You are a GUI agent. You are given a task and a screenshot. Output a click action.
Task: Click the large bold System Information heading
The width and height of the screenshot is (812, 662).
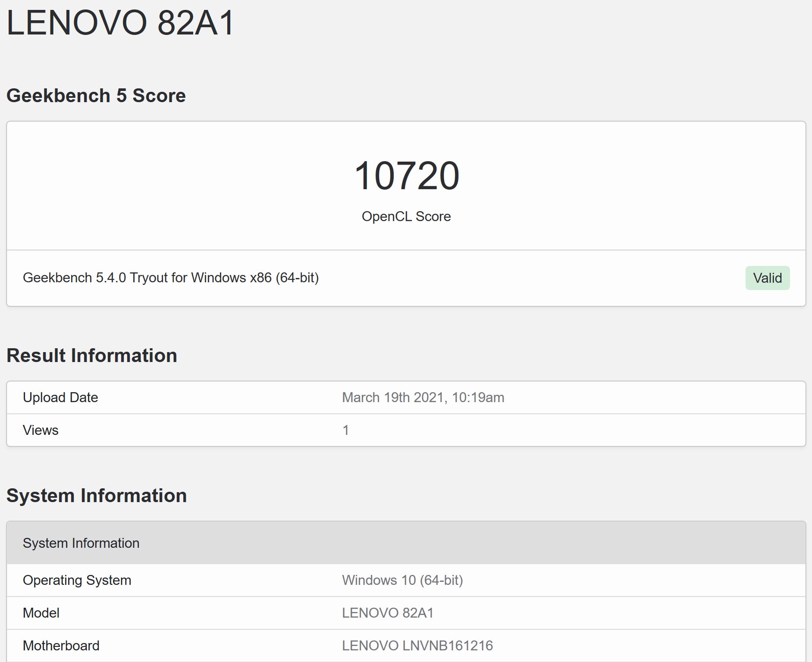click(x=97, y=496)
